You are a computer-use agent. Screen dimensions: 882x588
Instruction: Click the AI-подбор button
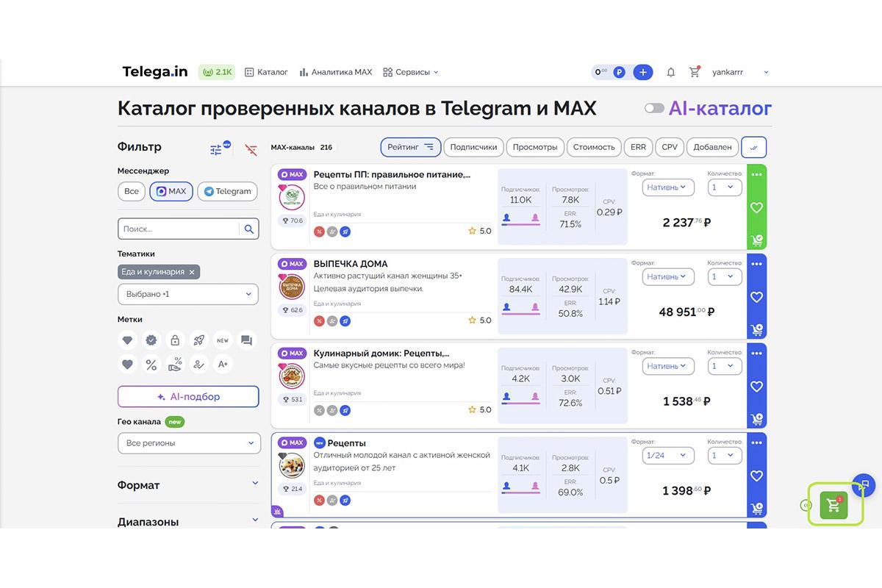188,396
